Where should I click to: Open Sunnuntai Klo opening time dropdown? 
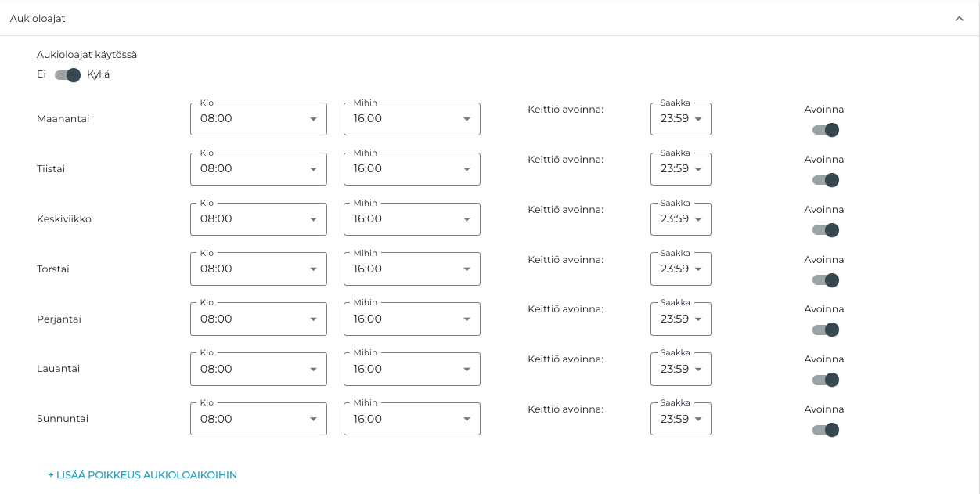[x=258, y=419]
